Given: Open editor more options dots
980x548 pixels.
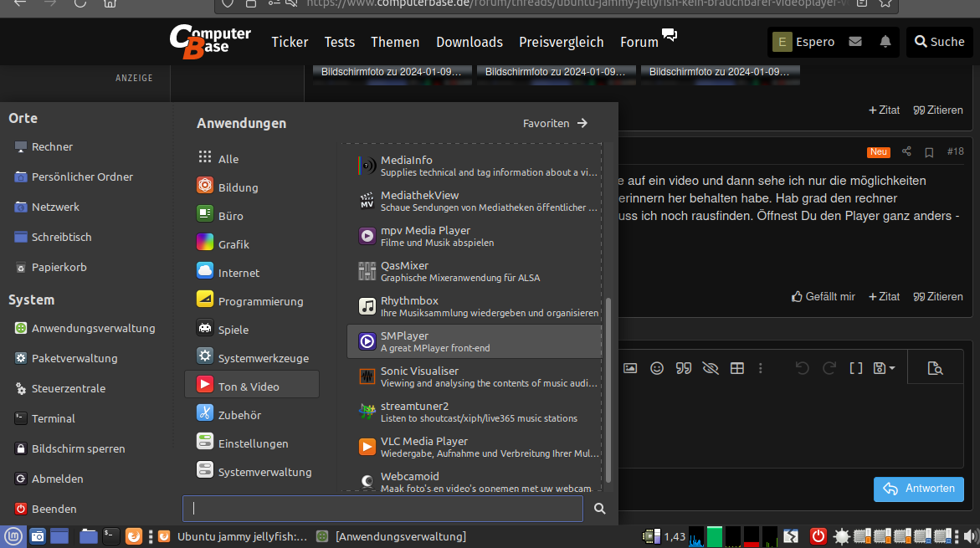Looking at the screenshot, I should (x=761, y=368).
